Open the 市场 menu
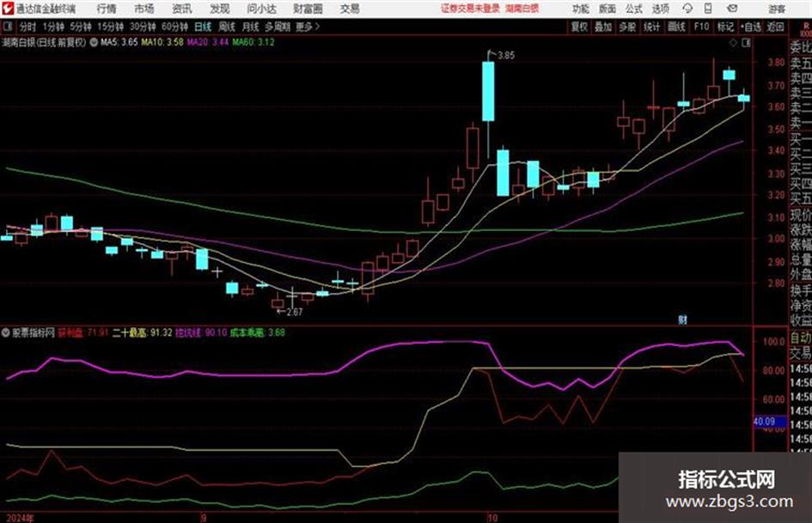 144,9
